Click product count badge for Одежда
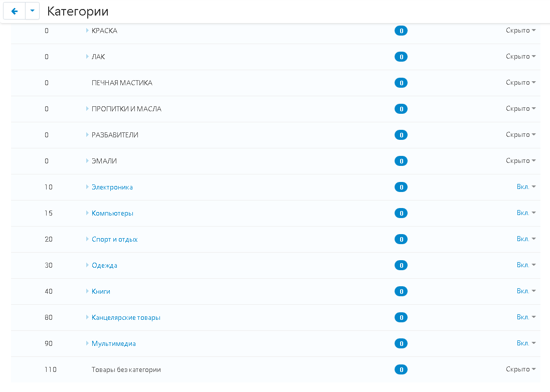550x392 pixels. (x=401, y=265)
